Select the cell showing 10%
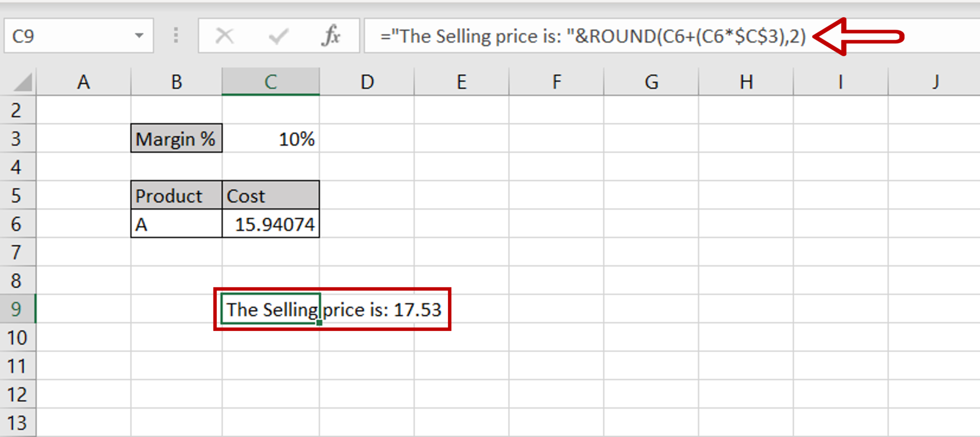Viewport: 980px width, 437px height. (x=270, y=139)
